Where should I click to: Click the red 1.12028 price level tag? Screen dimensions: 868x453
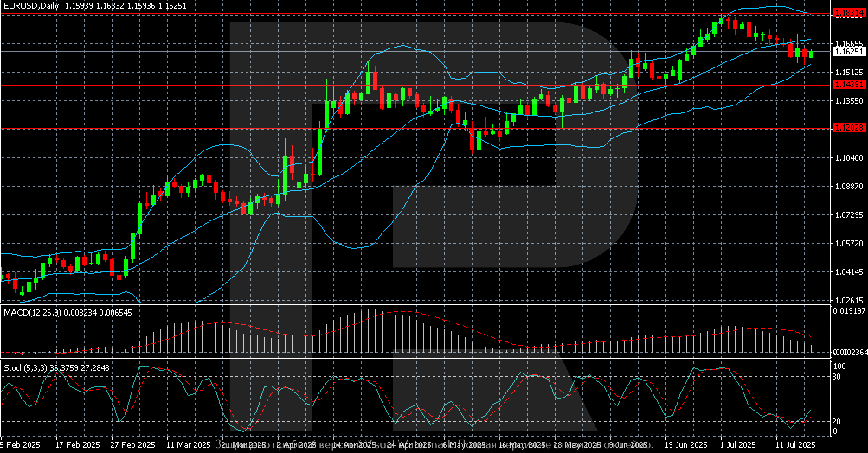point(849,128)
